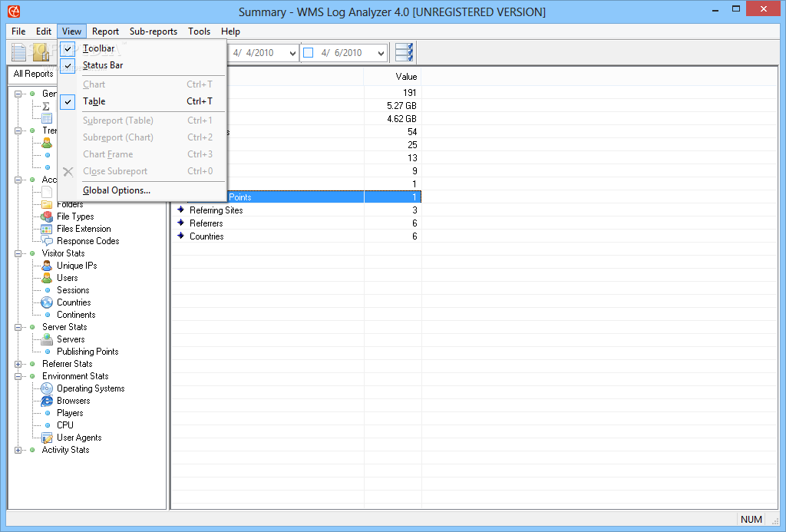Open the Help menu
The image size is (786, 532).
tap(230, 31)
